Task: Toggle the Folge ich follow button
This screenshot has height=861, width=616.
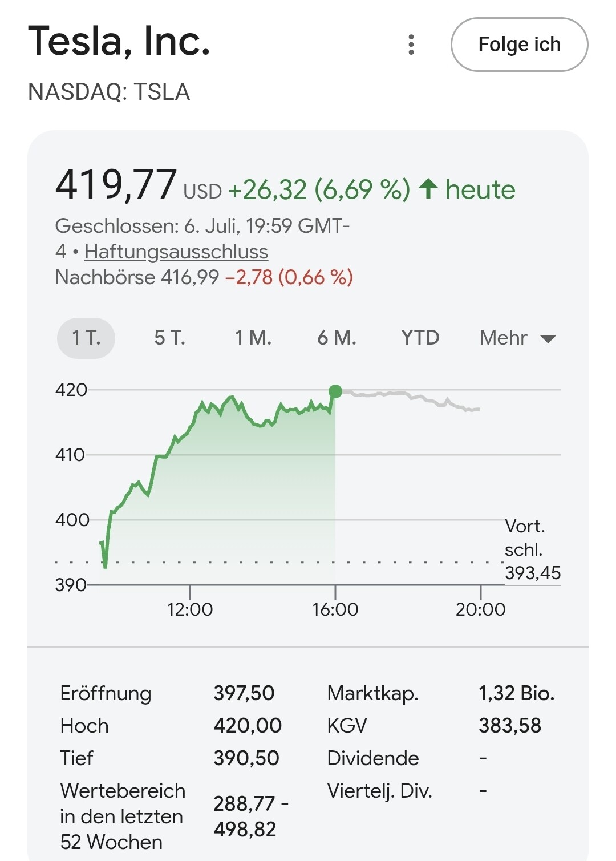Action: tap(519, 45)
